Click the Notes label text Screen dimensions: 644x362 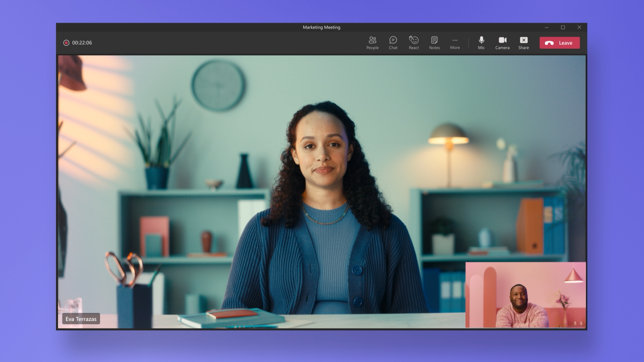coord(434,48)
